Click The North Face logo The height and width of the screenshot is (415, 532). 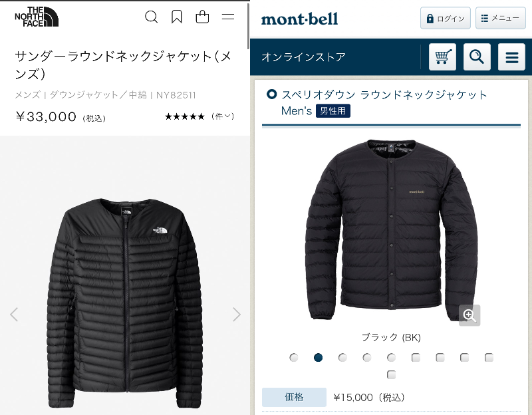(x=37, y=17)
